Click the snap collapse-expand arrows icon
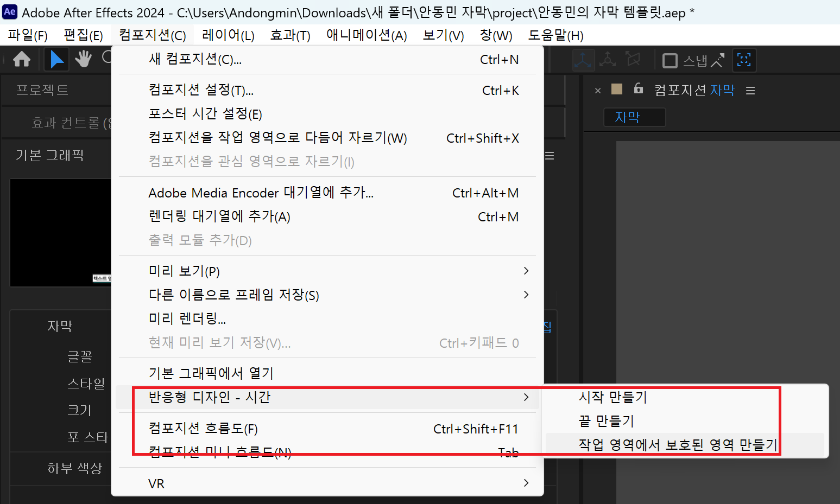This screenshot has width=840, height=504. (718, 60)
